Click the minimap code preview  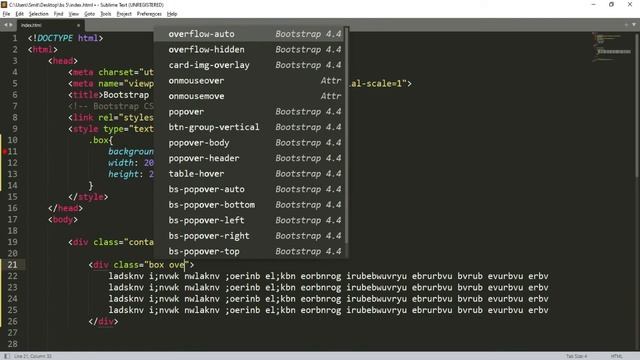(x=612, y=47)
